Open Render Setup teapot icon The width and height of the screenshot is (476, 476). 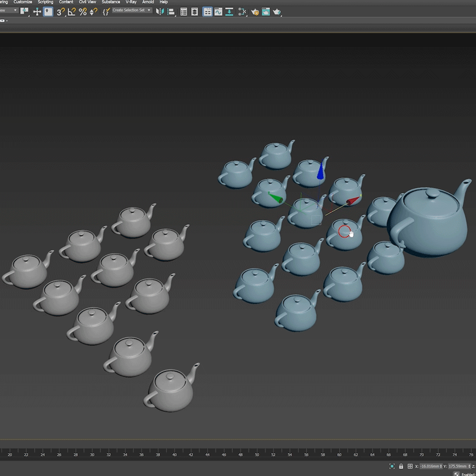click(255, 11)
